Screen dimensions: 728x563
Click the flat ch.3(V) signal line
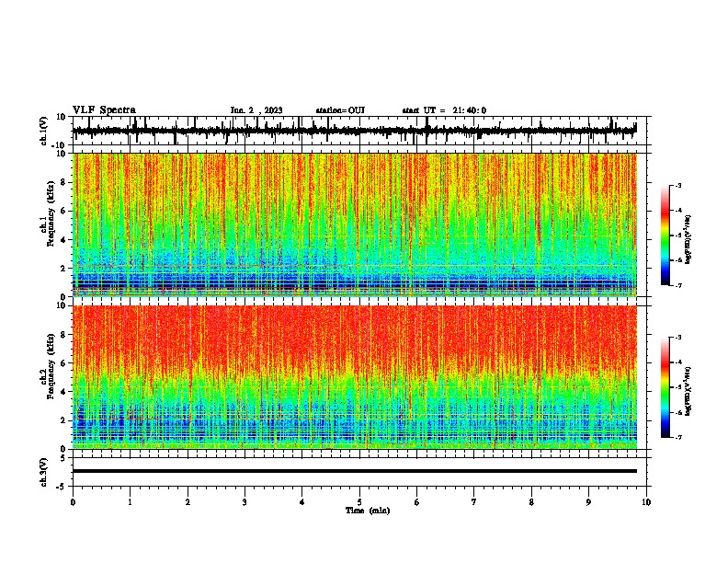(354, 471)
